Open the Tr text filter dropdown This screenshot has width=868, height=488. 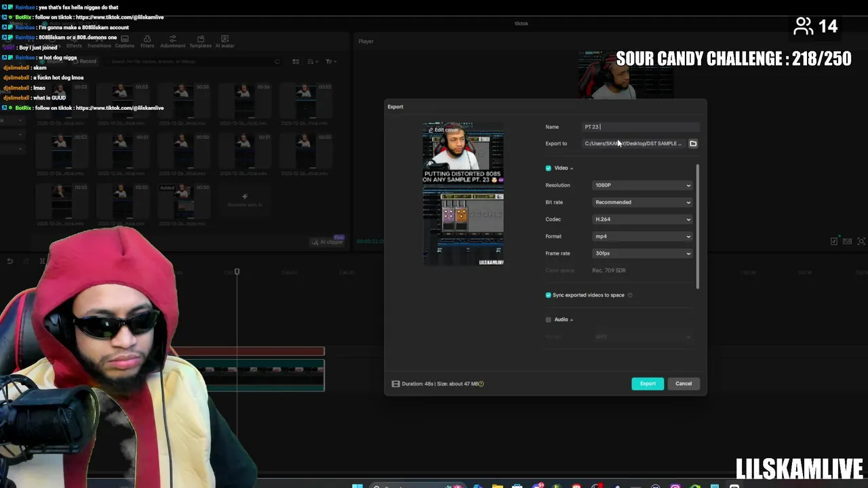(330, 62)
